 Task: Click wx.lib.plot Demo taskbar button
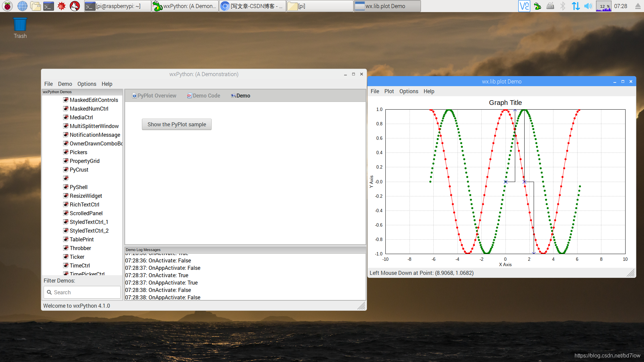[387, 6]
